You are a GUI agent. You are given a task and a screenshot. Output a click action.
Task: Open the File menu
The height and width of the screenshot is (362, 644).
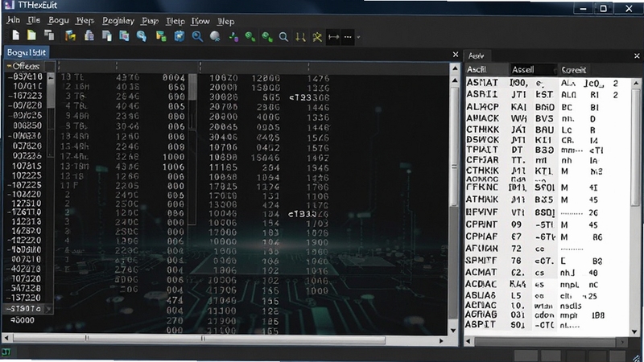[34, 21]
